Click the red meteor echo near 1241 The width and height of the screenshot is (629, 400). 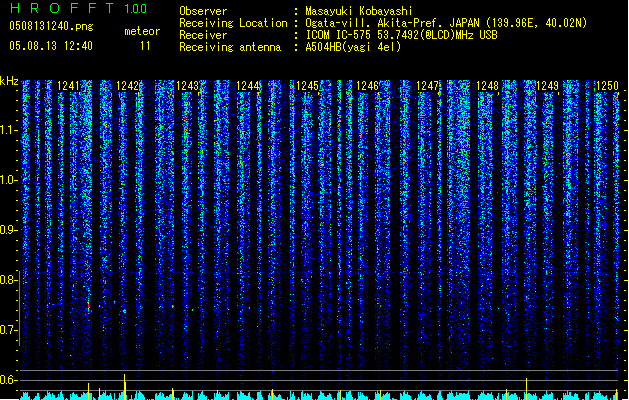tap(89, 306)
